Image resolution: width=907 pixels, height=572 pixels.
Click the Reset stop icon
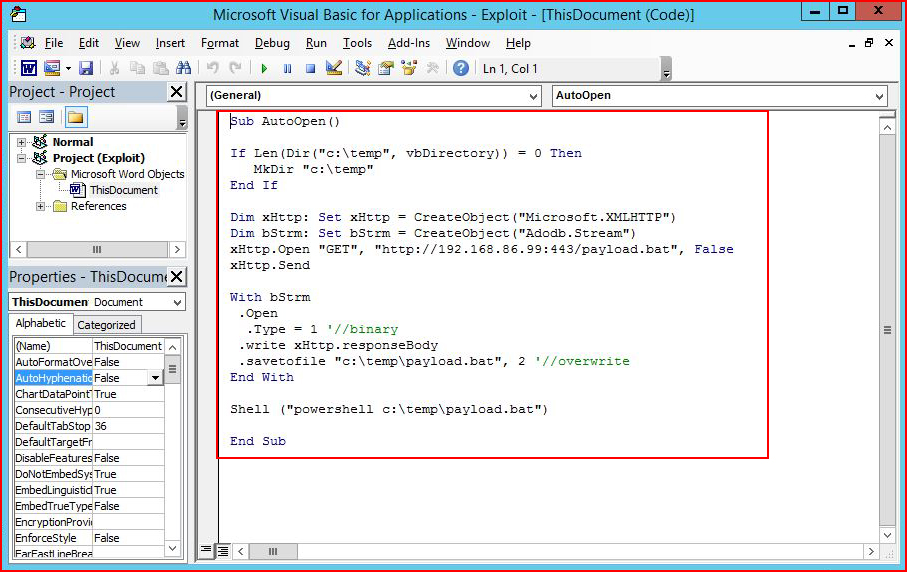tap(311, 68)
